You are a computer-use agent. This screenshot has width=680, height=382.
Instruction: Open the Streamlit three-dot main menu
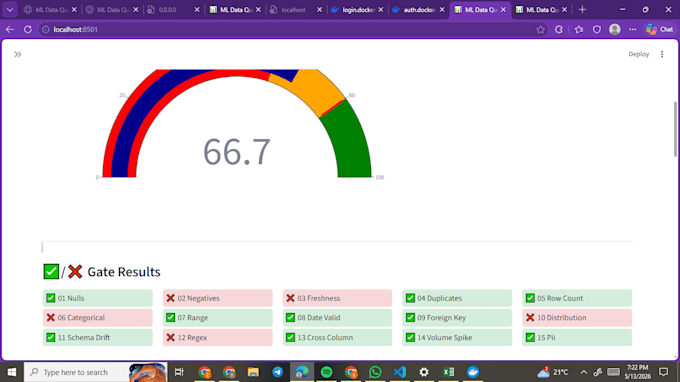pyautogui.click(x=662, y=54)
